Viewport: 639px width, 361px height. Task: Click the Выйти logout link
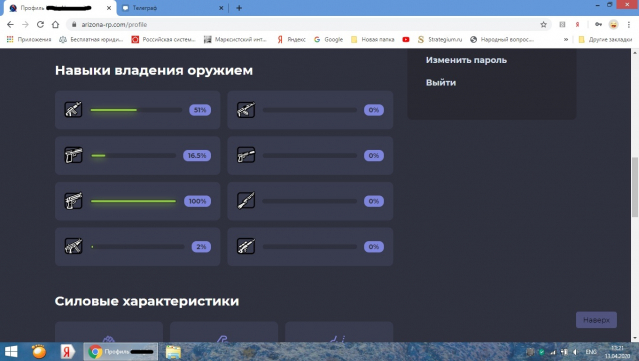(x=441, y=82)
